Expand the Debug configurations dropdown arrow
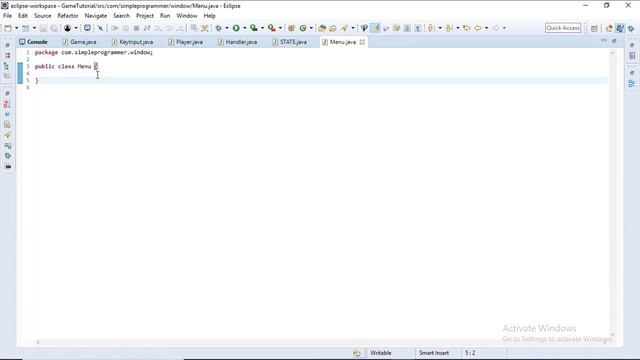The height and width of the screenshot is (360, 640). [x=227, y=28]
